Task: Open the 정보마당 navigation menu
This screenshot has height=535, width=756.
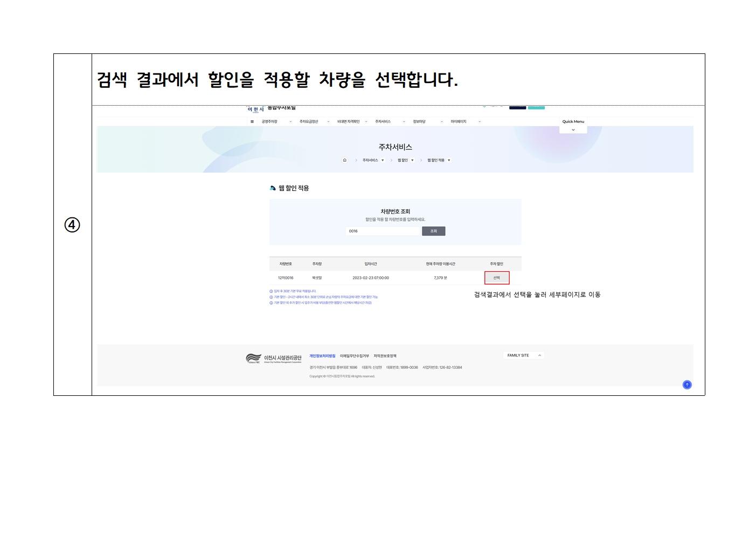Action: tap(428, 121)
